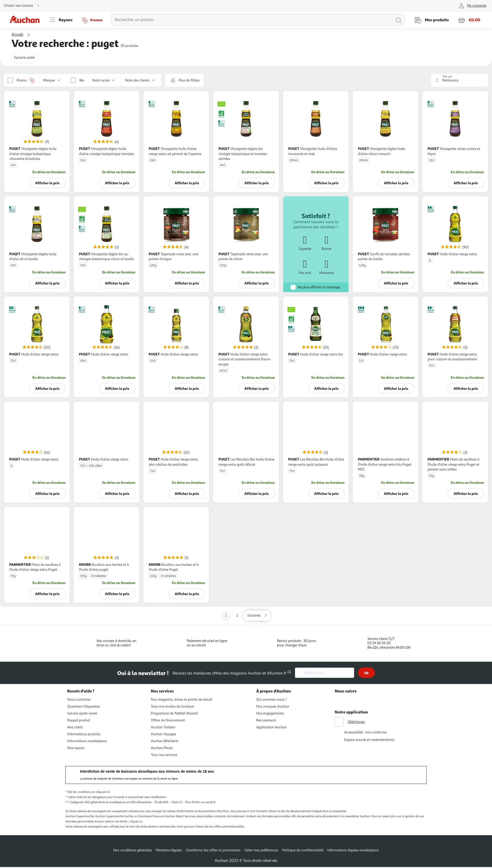Open Auchan Traiteur service link

(163, 727)
